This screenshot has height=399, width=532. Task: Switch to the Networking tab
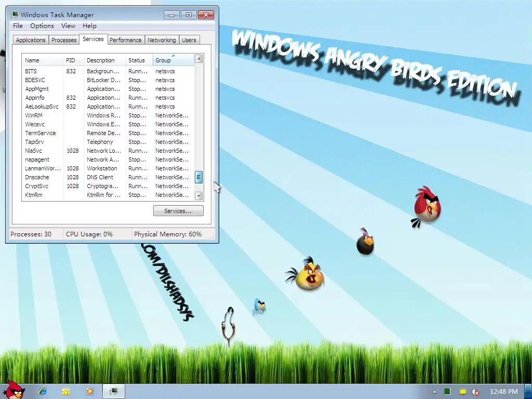coord(162,39)
